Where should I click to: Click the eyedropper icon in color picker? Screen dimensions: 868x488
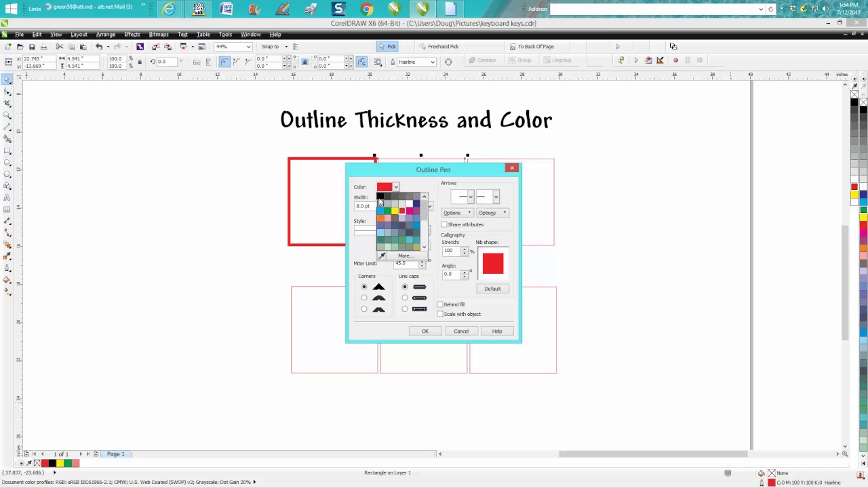382,256
